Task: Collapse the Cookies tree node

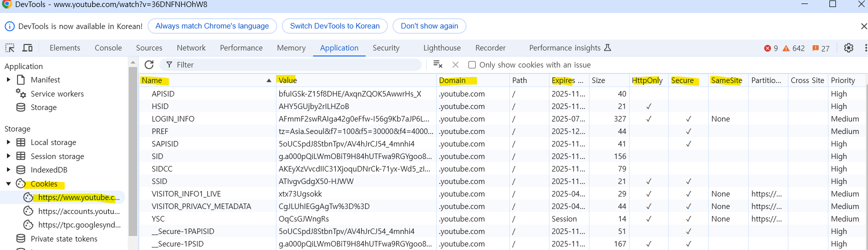Action: 9,183
